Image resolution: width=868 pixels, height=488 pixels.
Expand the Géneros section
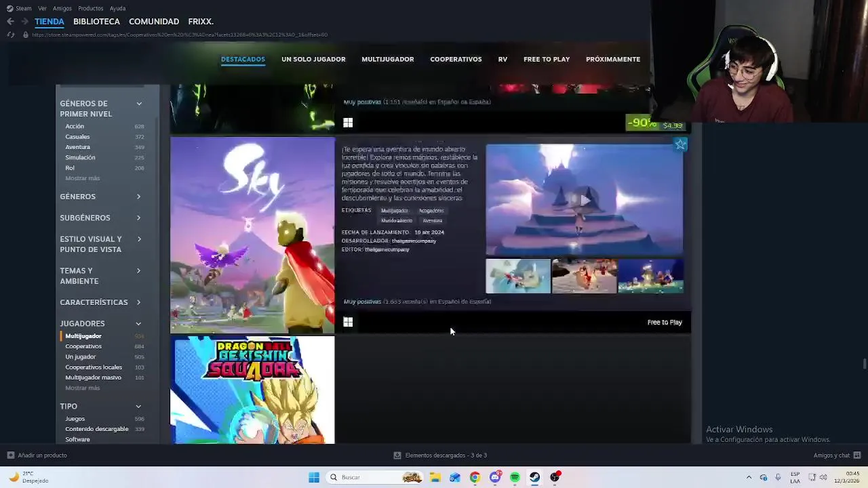(102, 197)
